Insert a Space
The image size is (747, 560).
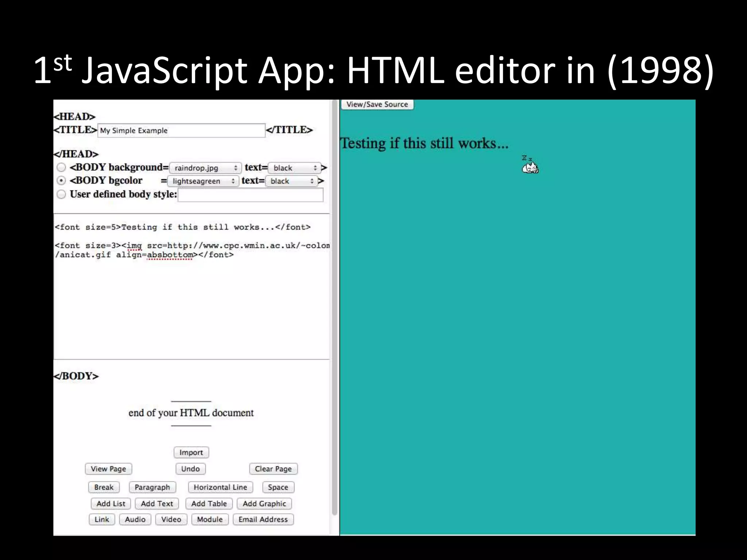[x=278, y=487]
